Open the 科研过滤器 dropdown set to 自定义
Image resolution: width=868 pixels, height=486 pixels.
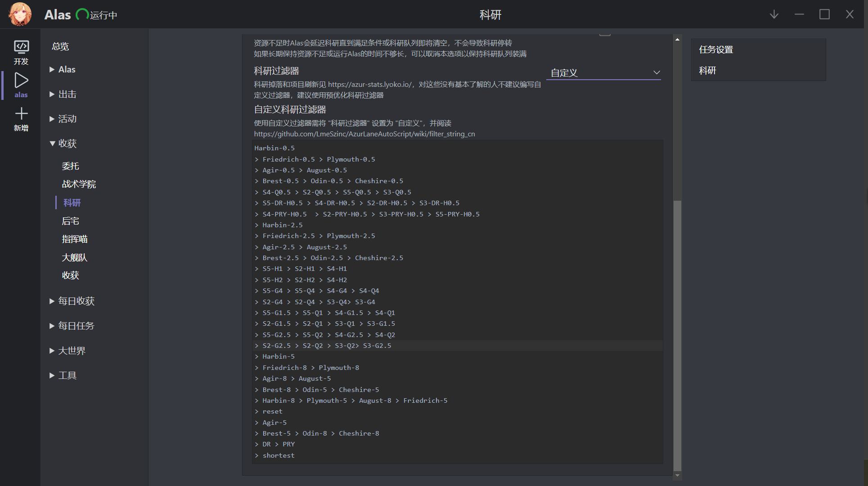click(x=603, y=72)
